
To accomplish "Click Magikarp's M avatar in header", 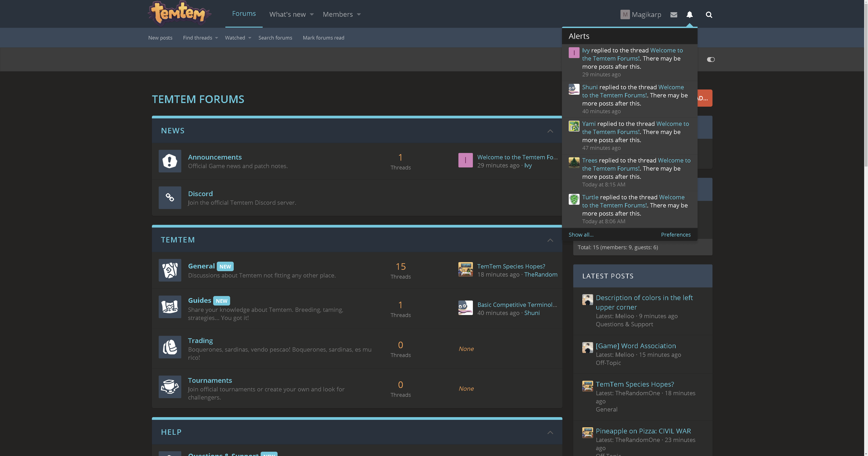I will tap(625, 14).
